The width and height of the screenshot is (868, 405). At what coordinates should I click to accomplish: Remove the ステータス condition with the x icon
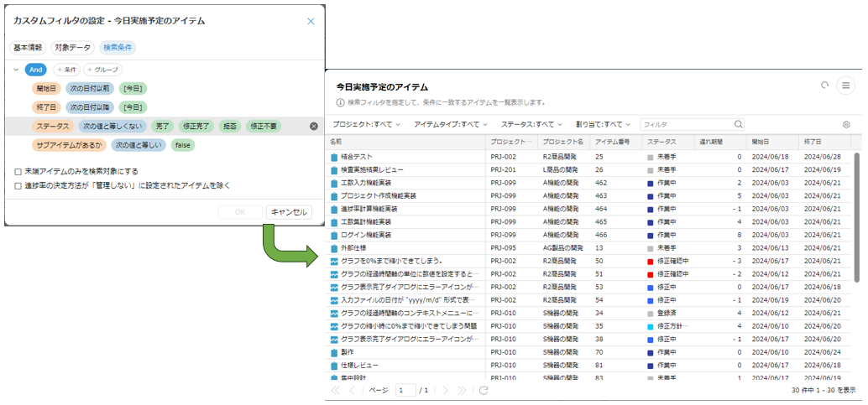click(x=314, y=126)
